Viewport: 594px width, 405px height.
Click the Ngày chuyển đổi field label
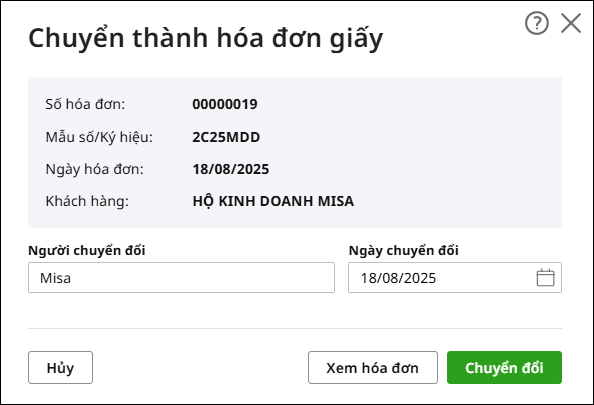point(403,250)
